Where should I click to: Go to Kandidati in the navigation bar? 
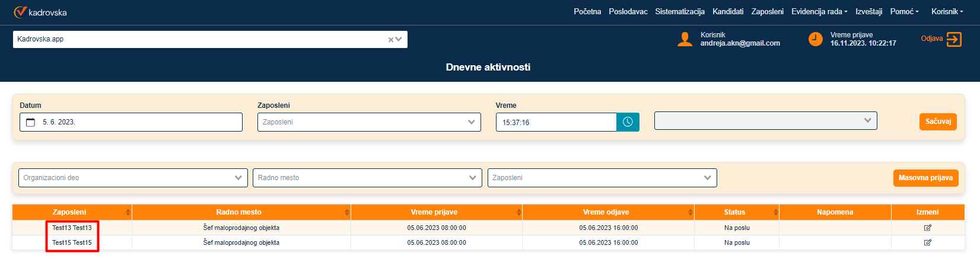(727, 12)
